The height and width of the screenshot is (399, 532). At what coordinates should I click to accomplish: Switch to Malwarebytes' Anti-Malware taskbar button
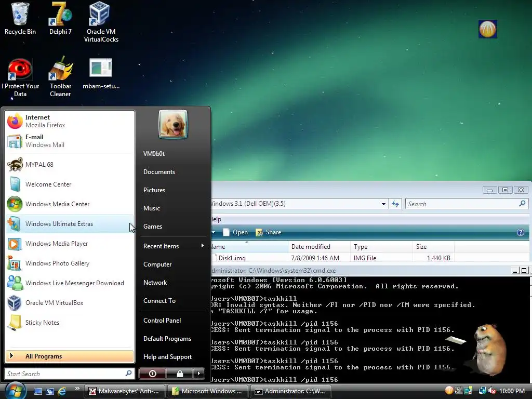[x=125, y=391]
